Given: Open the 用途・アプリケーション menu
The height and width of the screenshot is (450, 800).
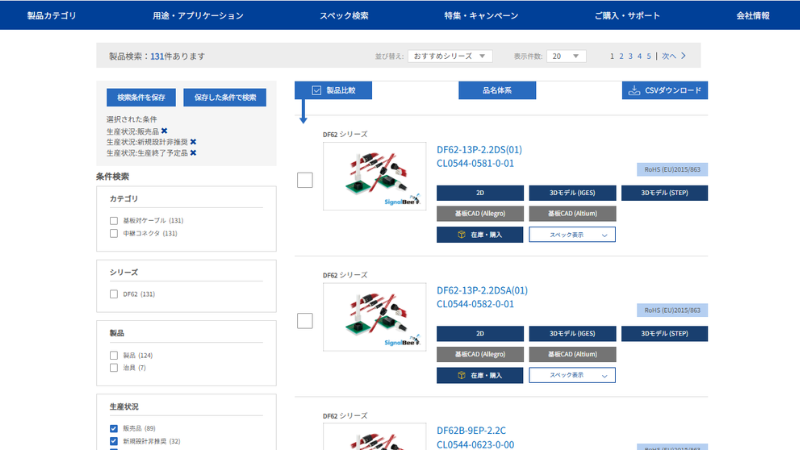Looking at the screenshot, I should point(198,15).
